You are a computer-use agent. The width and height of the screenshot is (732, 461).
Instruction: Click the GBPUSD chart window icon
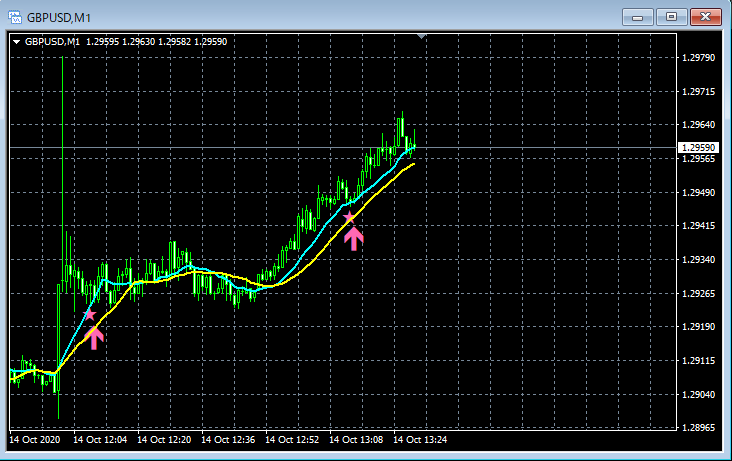15,18
